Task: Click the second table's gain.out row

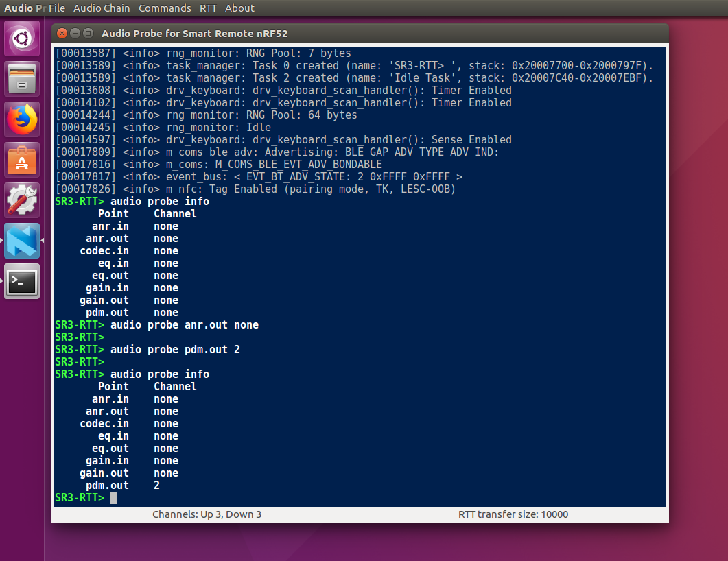Action: (x=129, y=473)
